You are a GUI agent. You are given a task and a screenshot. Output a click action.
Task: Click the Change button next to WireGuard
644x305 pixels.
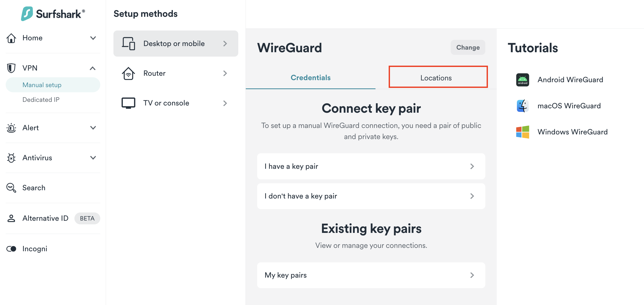468,47
